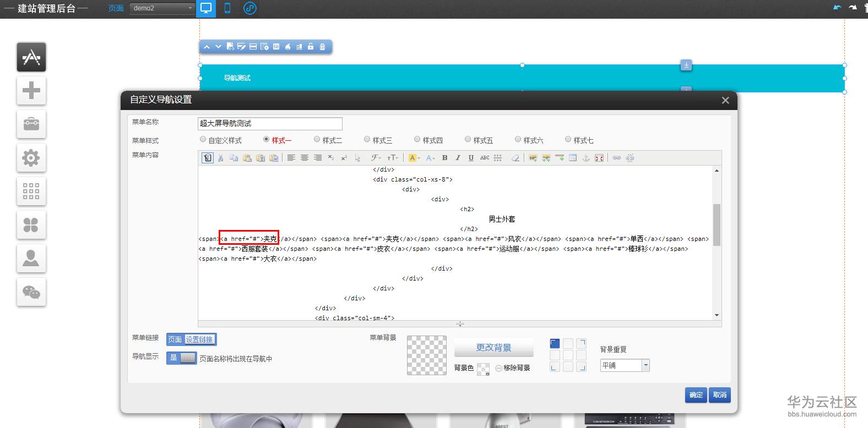Viewport: 868px width, 428px height.
Task: Open font family dropdown in editor
Action: coord(376,158)
